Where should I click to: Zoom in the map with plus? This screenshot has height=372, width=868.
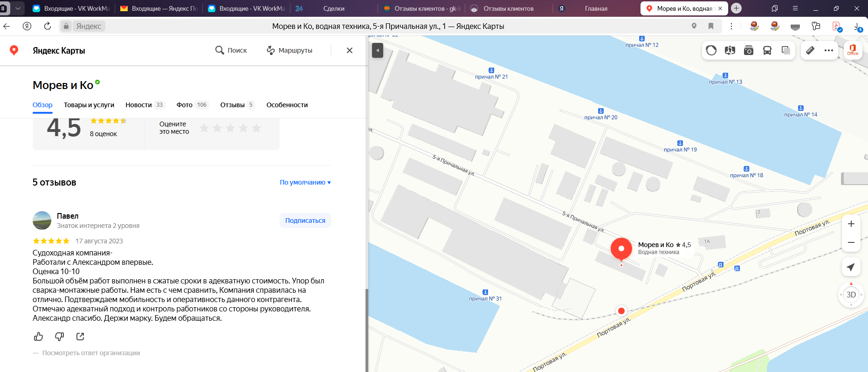[x=851, y=224]
